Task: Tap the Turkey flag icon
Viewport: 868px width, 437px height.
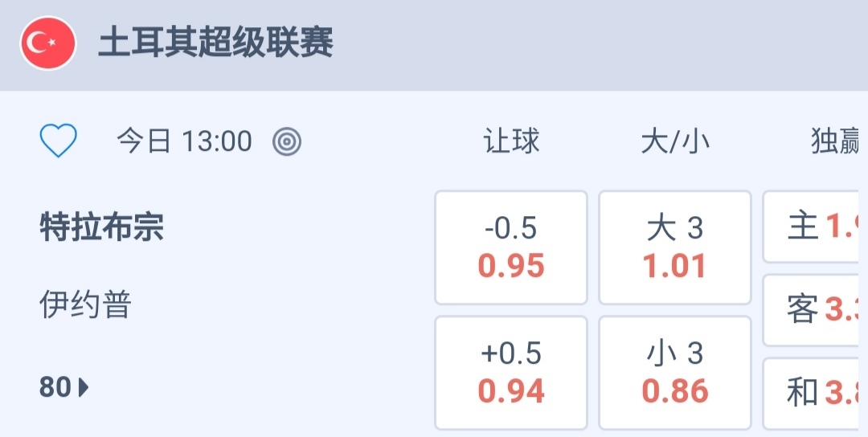Action: [48, 43]
